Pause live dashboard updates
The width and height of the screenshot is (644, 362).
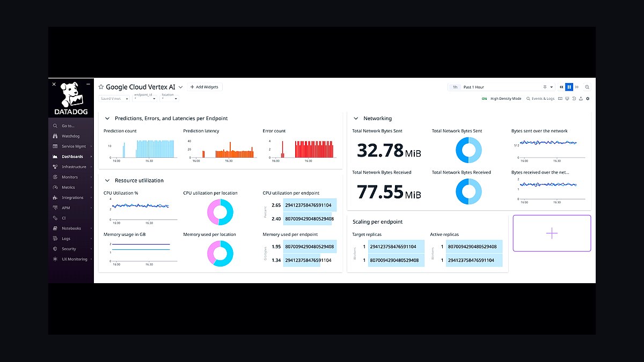569,87
